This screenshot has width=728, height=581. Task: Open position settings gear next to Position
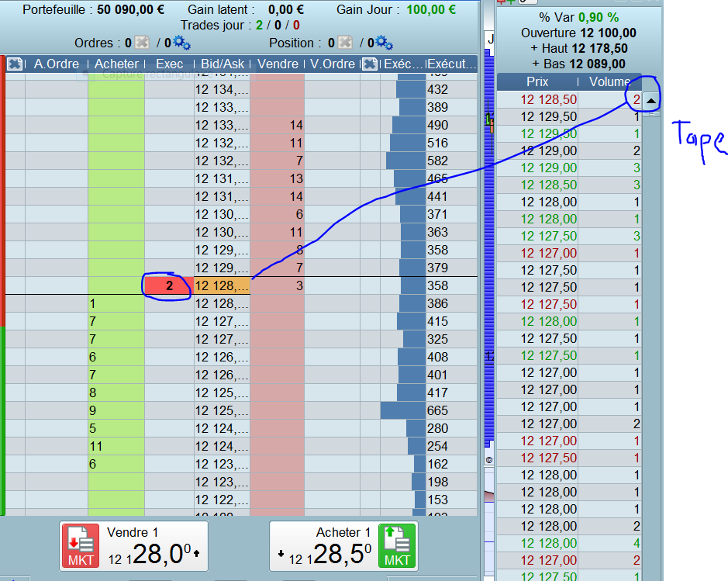tap(385, 43)
